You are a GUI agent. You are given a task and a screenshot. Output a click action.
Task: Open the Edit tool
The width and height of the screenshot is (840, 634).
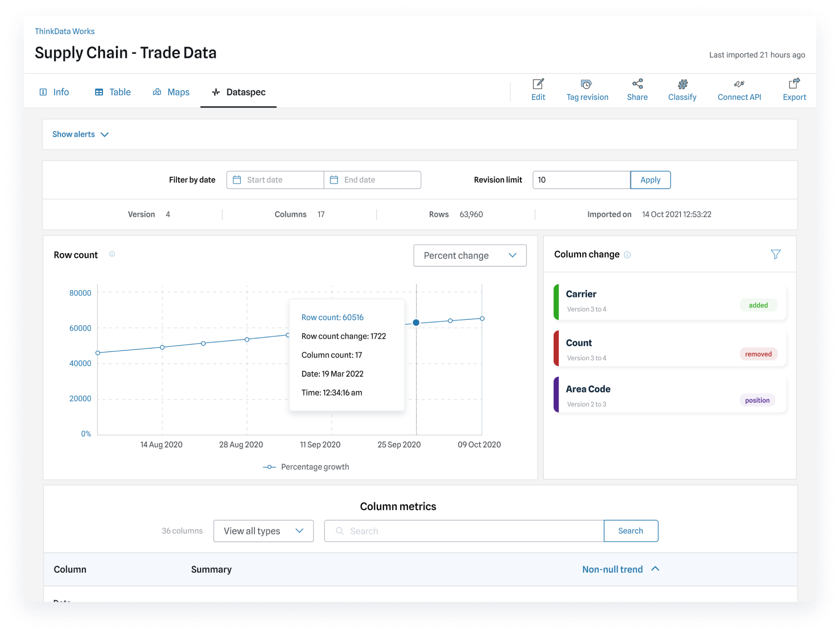538,90
